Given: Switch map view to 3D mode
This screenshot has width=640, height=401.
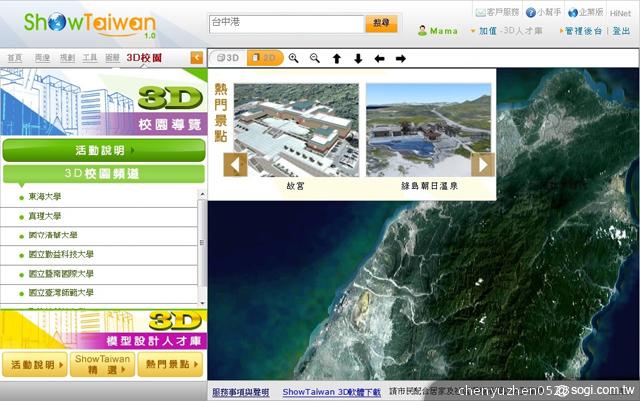Looking at the screenshot, I should [x=229, y=59].
